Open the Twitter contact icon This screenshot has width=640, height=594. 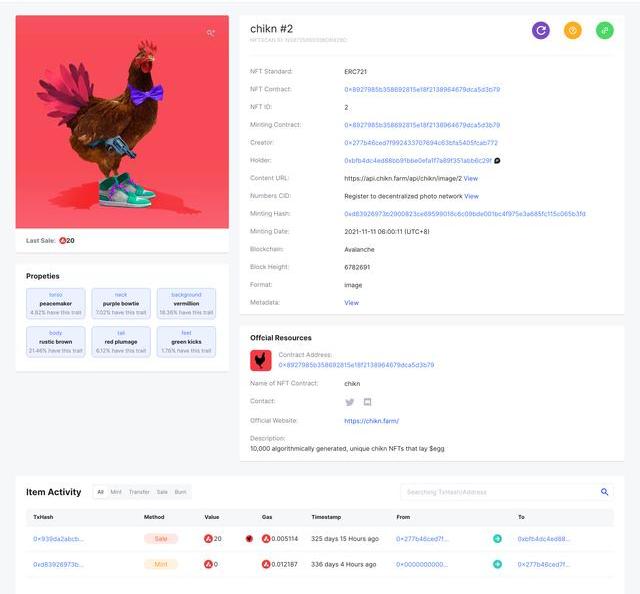349,402
